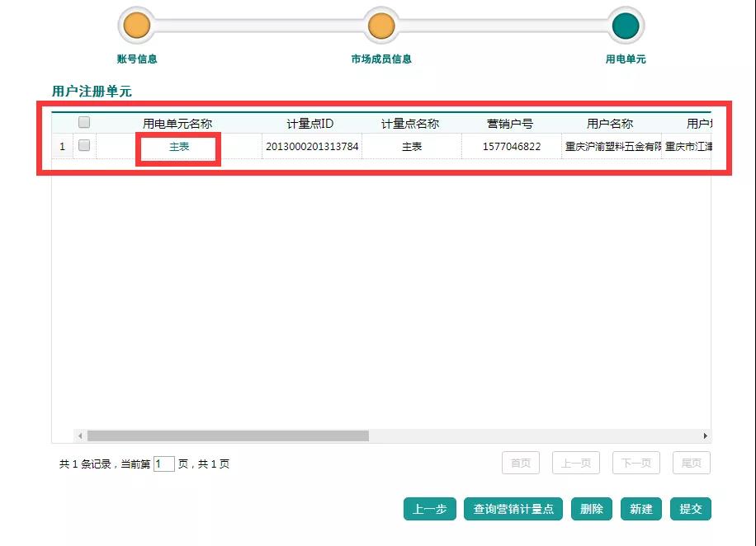Image resolution: width=756 pixels, height=546 pixels.
Task: Click the scrollbar right arrow
Action: point(705,435)
